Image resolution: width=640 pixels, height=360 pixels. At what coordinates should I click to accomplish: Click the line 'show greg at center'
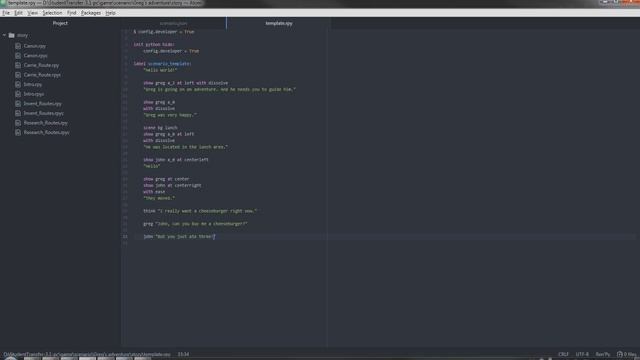point(166,179)
